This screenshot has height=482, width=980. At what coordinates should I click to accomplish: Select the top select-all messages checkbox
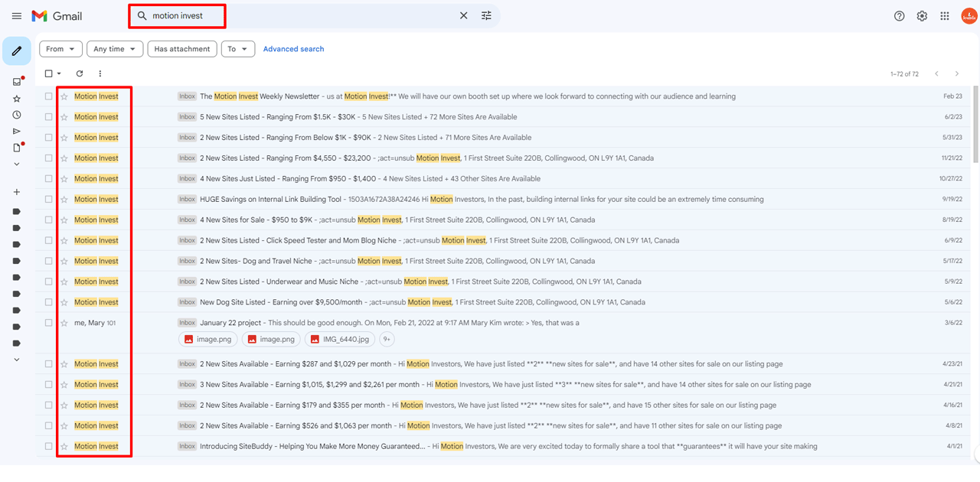point(48,73)
